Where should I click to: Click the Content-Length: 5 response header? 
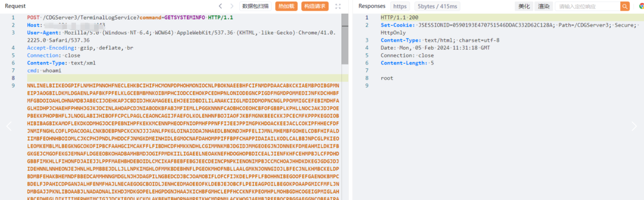tap(407, 63)
